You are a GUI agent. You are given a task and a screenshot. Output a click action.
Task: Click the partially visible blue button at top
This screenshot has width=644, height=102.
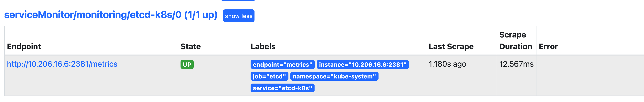point(238,0)
